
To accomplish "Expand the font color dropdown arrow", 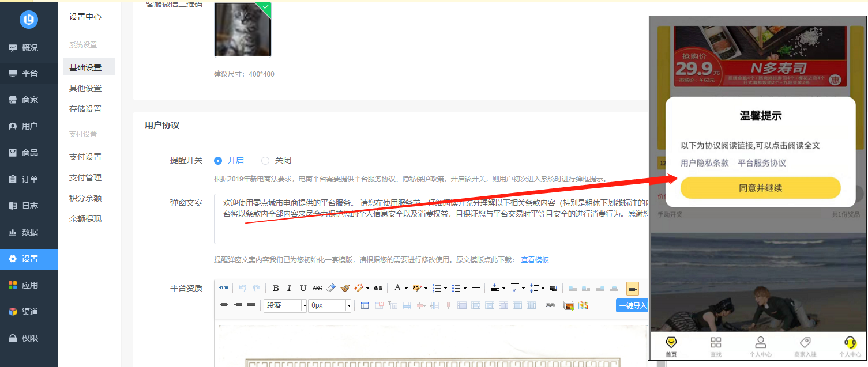I will point(406,288).
